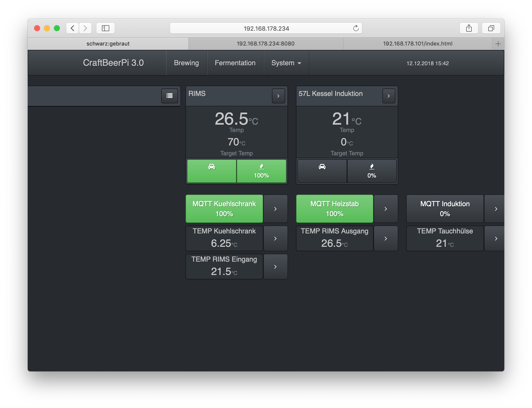Open the Brewing page link

click(x=186, y=63)
